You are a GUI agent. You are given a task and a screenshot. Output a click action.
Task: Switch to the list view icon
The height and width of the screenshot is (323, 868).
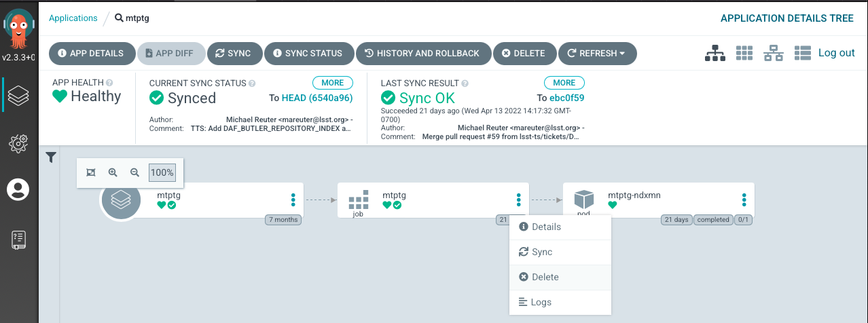803,54
